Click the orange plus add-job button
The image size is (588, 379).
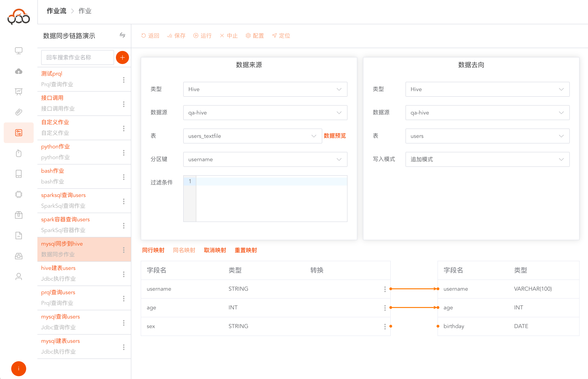tap(122, 57)
